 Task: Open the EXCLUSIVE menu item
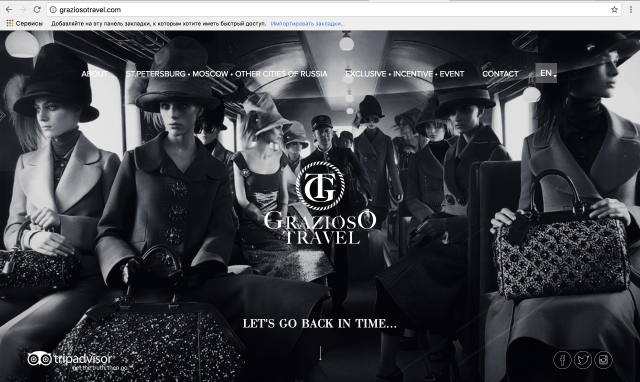pos(366,74)
